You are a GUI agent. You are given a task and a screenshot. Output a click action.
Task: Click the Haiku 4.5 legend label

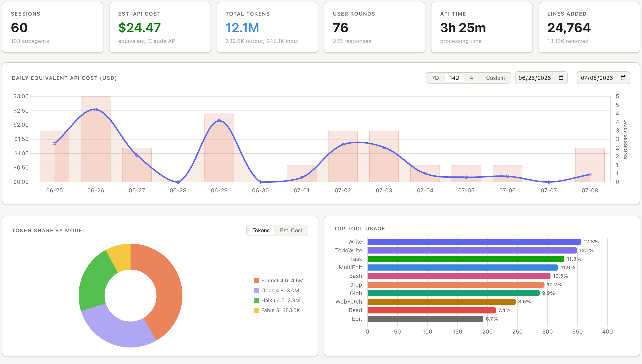click(280, 300)
